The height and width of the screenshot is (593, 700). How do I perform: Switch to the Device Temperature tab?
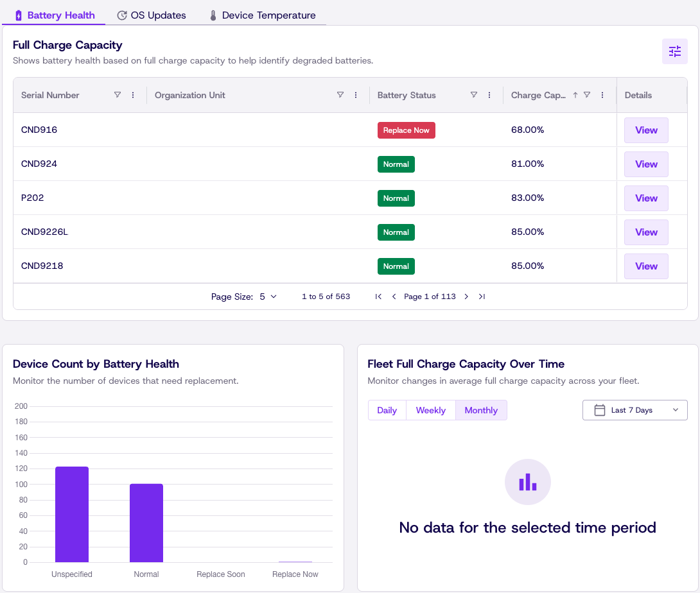(x=263, y=15)
